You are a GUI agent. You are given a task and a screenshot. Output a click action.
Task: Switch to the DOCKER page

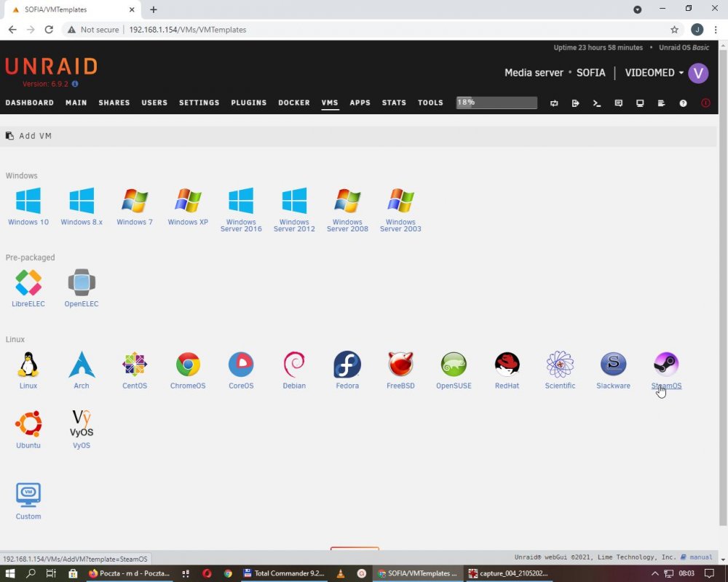(x=294, y=103)
